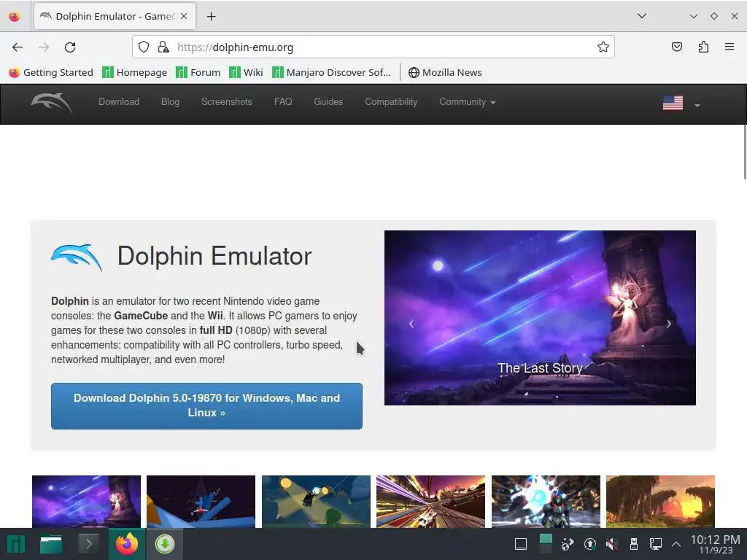
Task: Open the sync-style tray icon beside pager
Action: pos(567,544)
